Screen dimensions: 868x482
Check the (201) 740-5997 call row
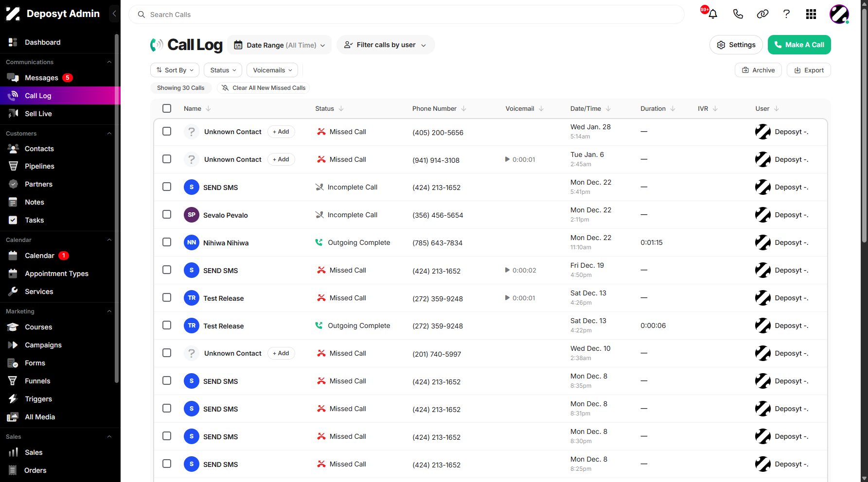pos(167,353)
